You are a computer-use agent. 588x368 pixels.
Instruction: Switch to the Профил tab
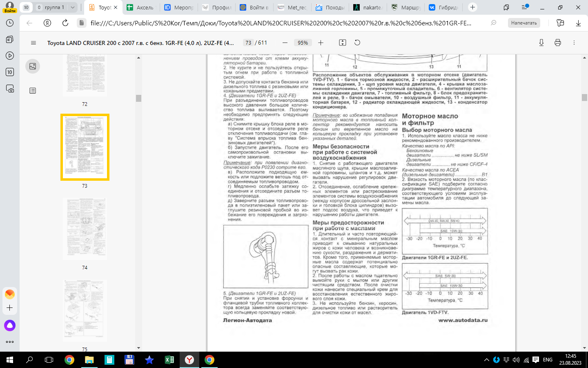pos(217,7)
